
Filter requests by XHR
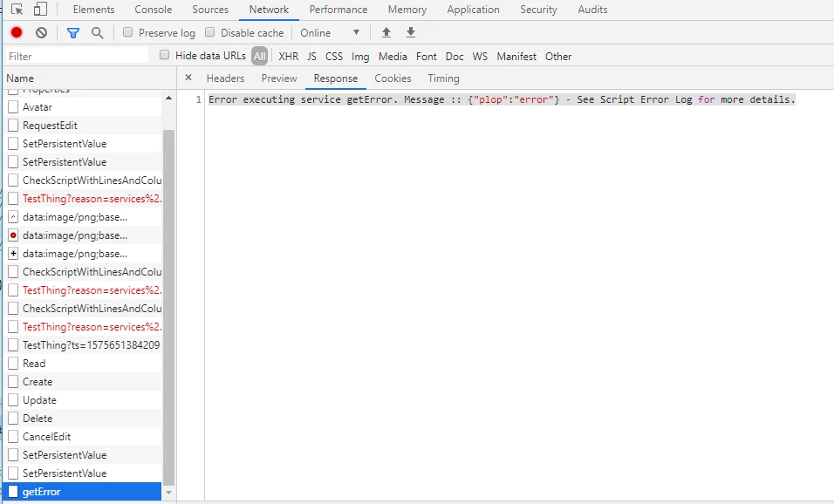point(288,57)
